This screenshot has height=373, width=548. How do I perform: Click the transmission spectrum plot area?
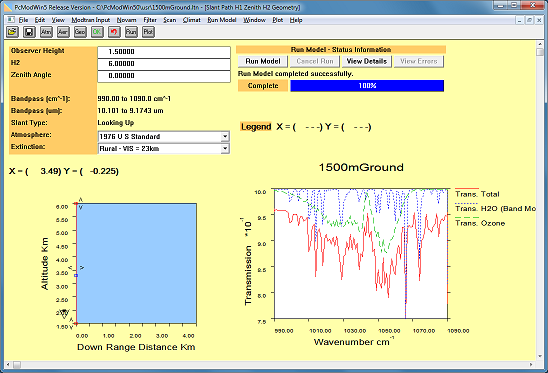(361, 254)
